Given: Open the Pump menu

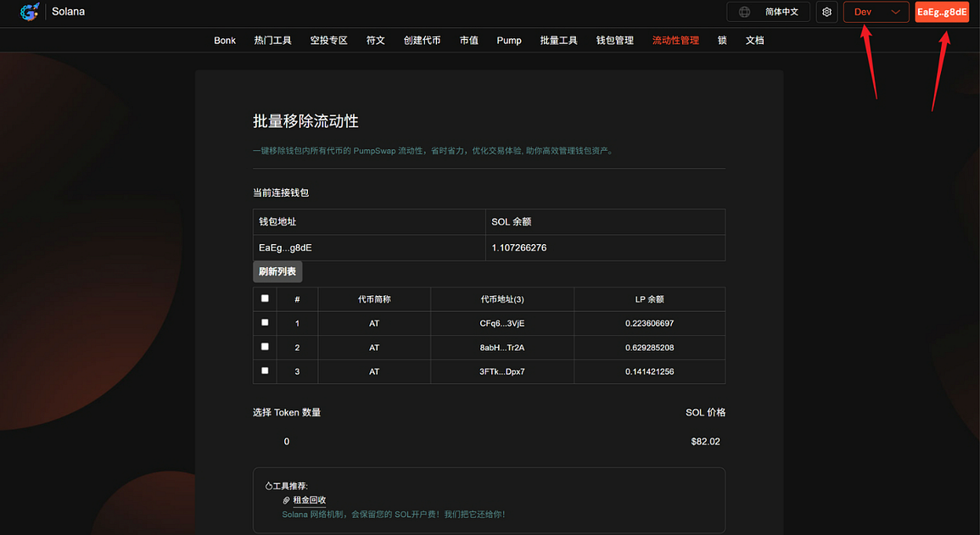Looking at the screenshot, I should (x=509, y=40).
